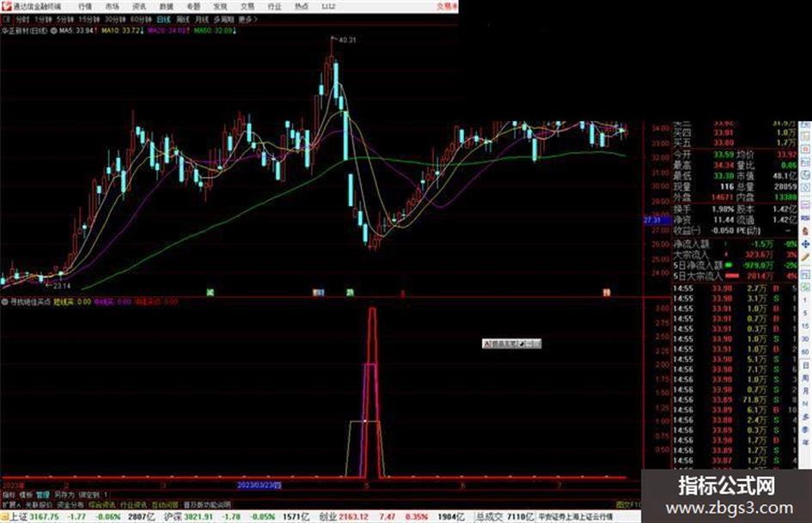Switch chart to 分时 view

click(x=22, y=20)
